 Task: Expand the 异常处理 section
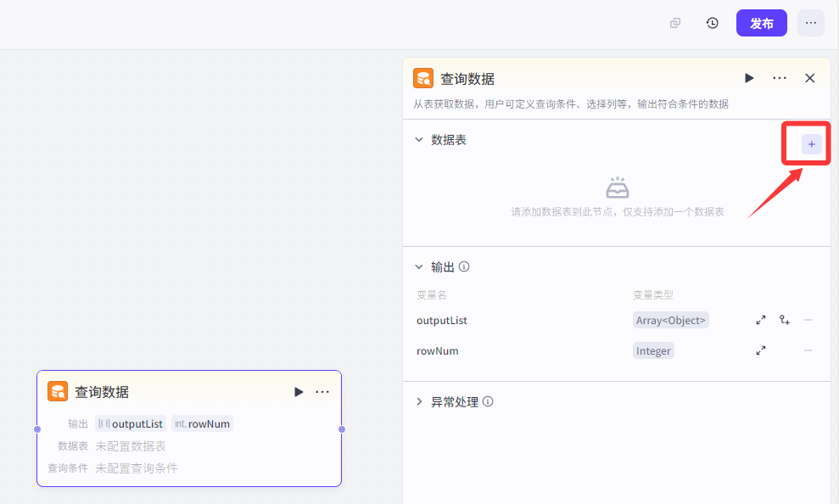(418, 402)
